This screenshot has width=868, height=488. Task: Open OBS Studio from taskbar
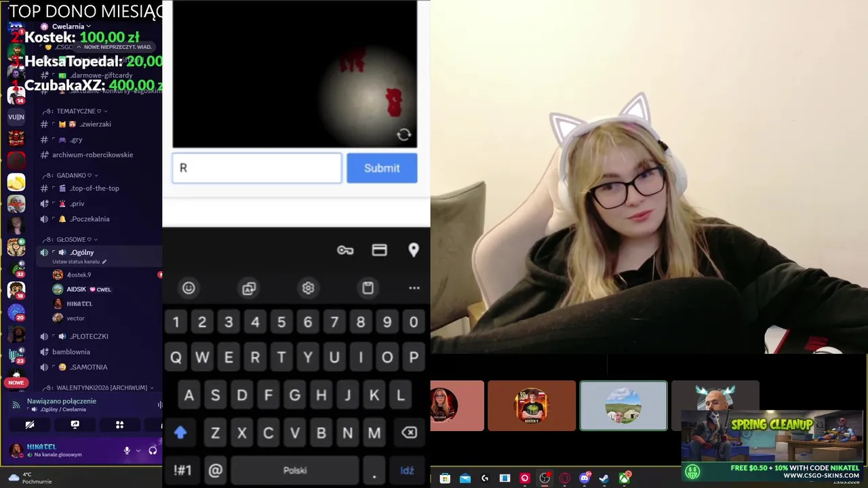click(545, 479)
